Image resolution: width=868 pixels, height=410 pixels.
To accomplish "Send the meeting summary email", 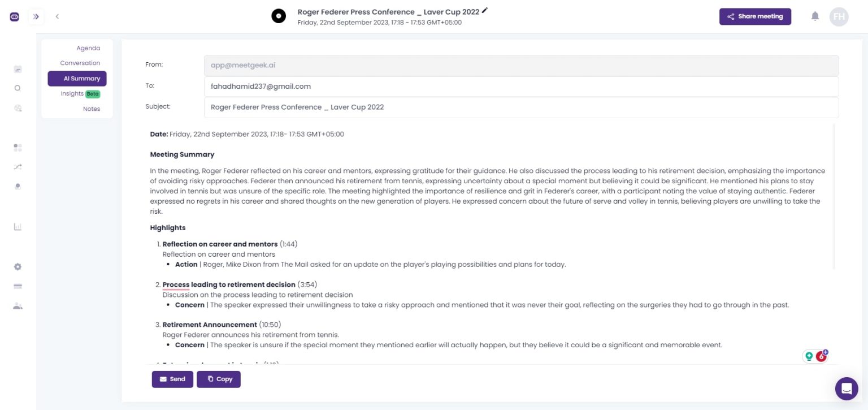I will (x=172, y=379).
